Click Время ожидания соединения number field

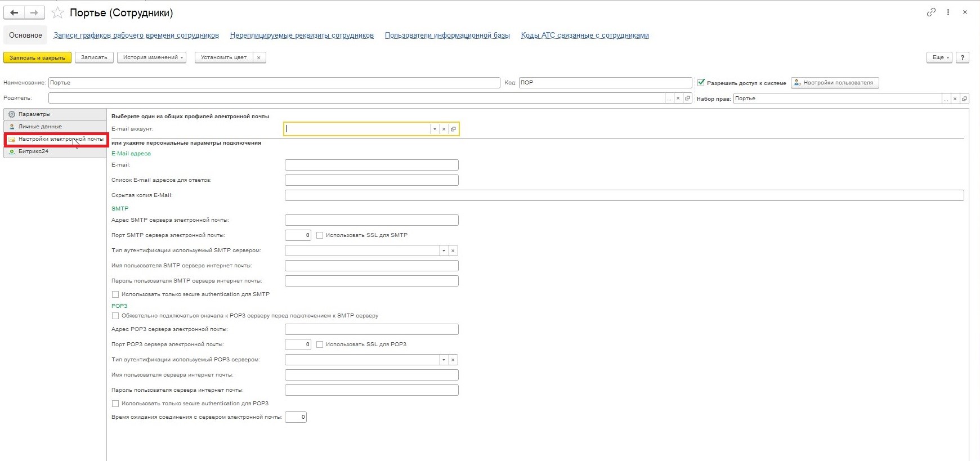[296, 417]
